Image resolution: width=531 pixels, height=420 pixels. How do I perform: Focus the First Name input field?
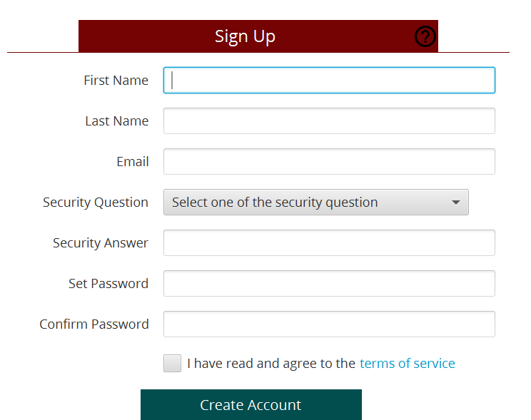[x=329, y=80]
